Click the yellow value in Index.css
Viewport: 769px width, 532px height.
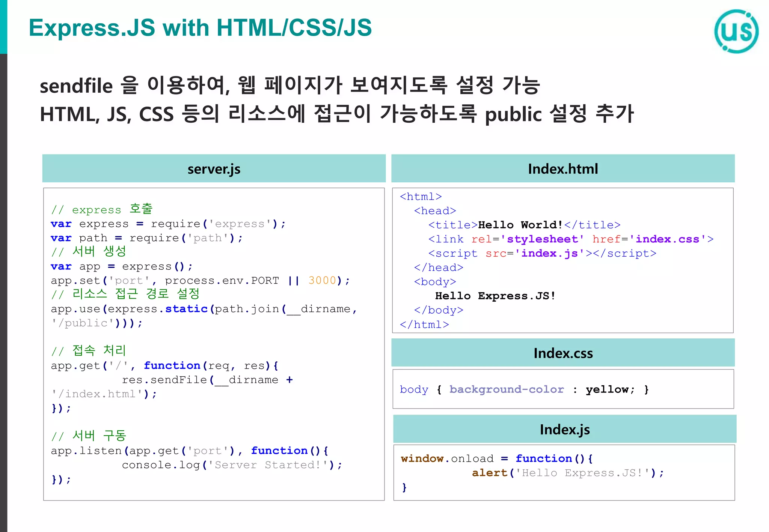607,389
